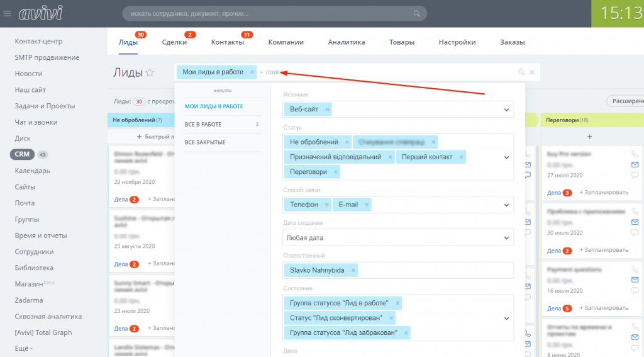Open CRM section in sidebar
Screen dimensions: 644x357
(22, 154)
